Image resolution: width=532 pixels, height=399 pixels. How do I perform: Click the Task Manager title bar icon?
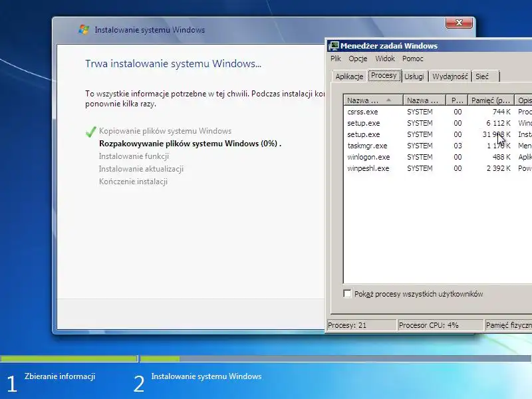(x=334, y=46)
